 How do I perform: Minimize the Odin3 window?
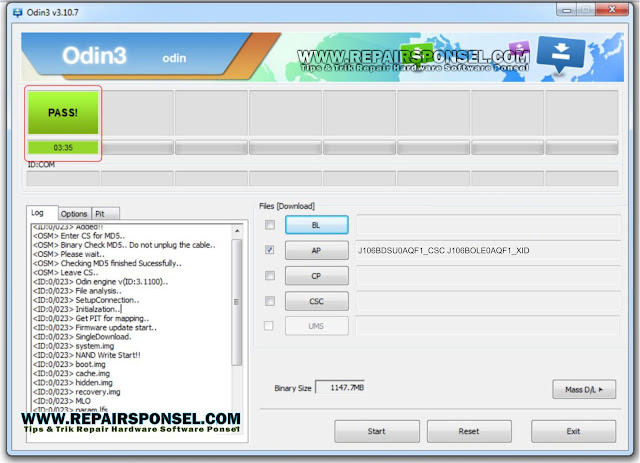567,10
